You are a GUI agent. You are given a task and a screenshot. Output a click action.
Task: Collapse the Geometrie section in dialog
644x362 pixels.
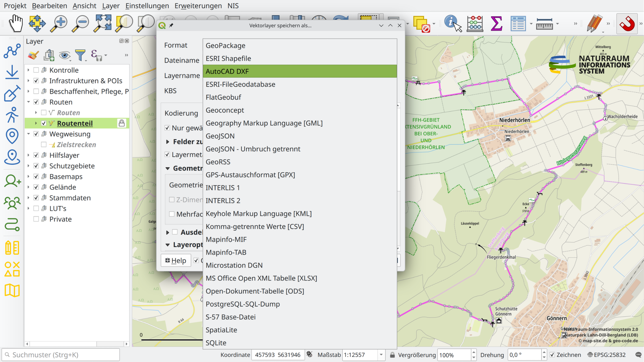pos(168,168)
